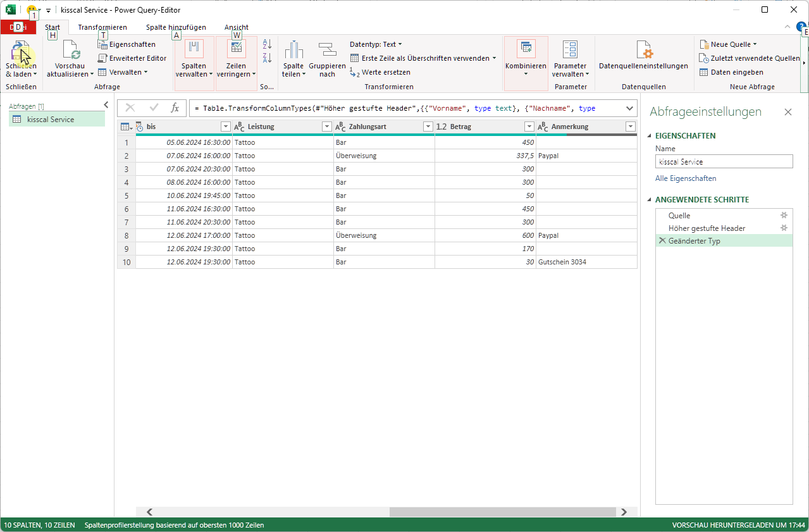This screenshot has width=809, height=532.
Task: Click the cell Gutschein 3034
Action: click(586, 262)
